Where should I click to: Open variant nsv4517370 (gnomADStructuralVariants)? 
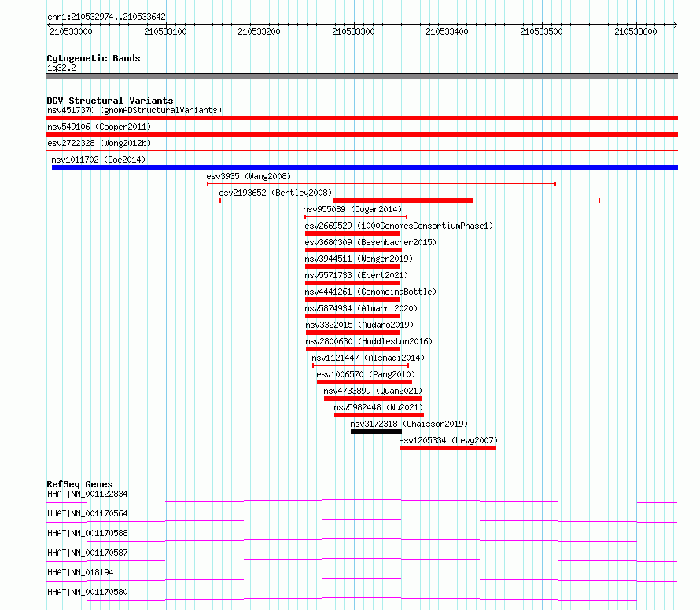pyautogui.click(x=134, y=110)
